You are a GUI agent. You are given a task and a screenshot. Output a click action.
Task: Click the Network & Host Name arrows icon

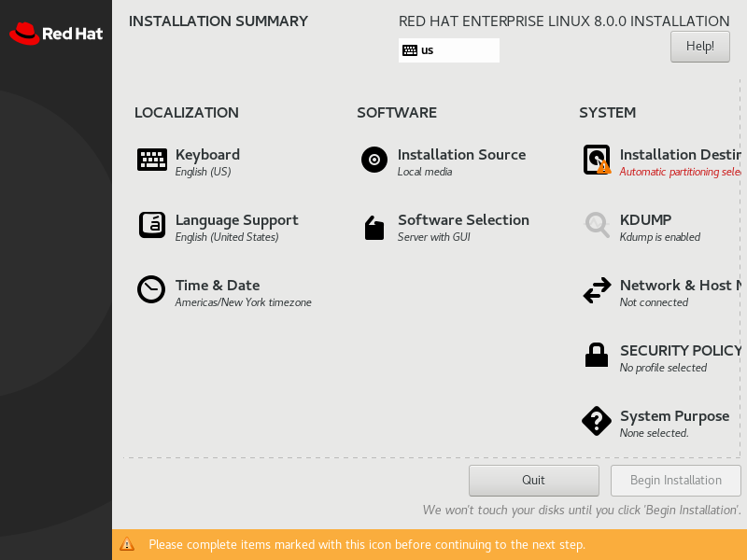(597, 290)
